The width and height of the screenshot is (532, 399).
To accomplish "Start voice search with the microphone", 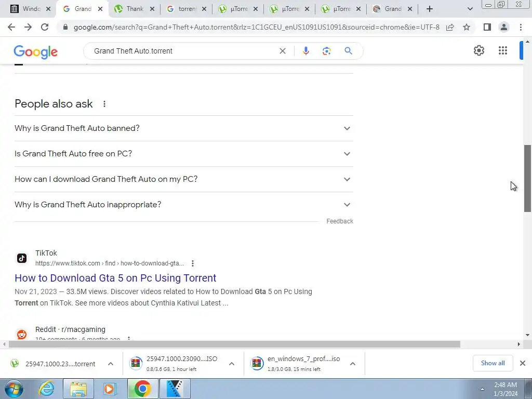I will 305,51.
